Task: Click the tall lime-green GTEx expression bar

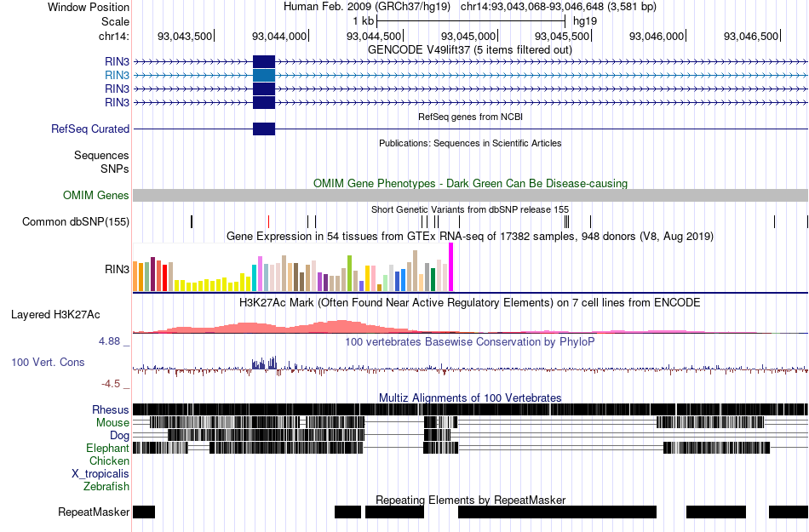Action: coord(349,273)
